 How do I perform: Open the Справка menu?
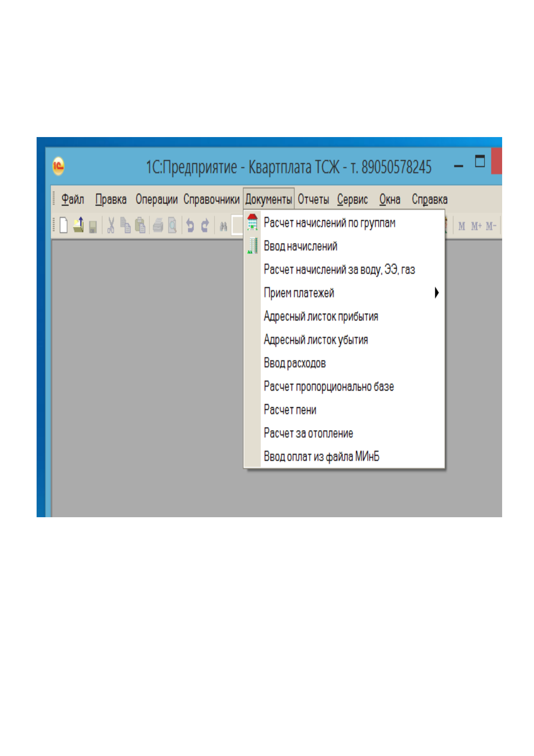(430, 199)
